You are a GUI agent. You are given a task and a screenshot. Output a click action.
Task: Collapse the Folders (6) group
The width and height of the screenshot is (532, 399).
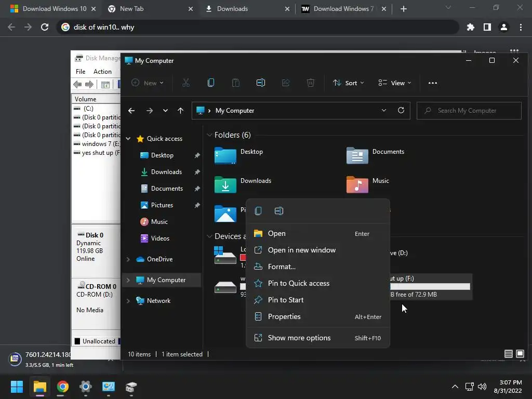pyautogui.click(x=209, y=135)
